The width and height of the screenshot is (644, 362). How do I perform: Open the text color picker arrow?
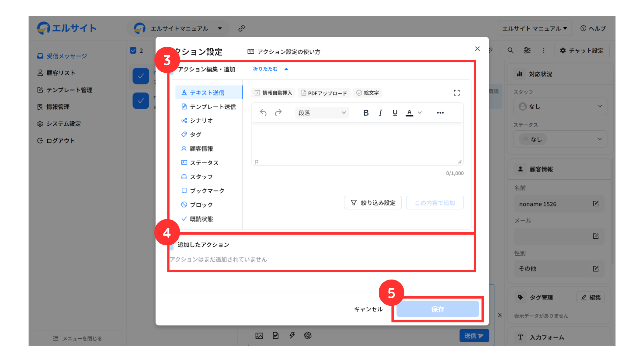(x=420, y=113)
